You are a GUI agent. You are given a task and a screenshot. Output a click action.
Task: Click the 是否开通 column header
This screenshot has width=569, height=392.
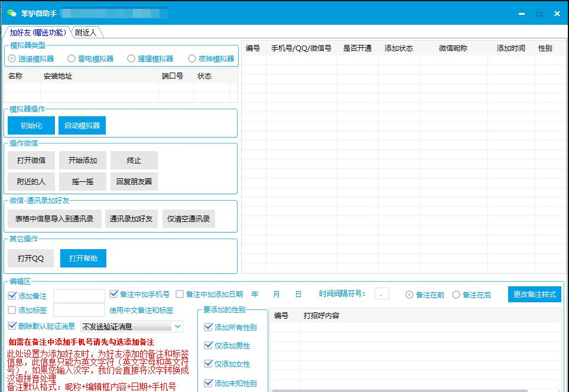pos(357,48)
